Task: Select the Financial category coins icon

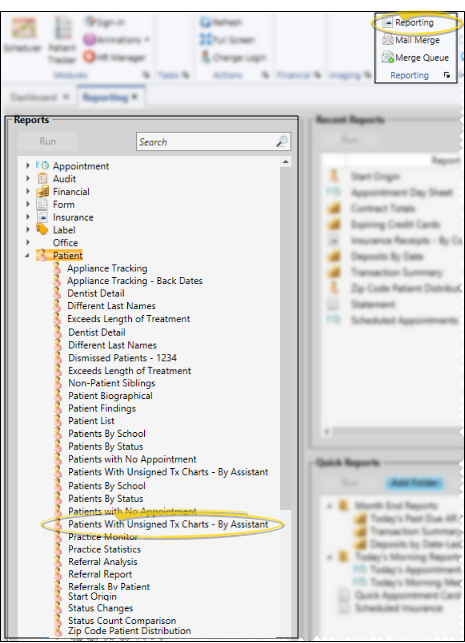Action: point(42,192)
